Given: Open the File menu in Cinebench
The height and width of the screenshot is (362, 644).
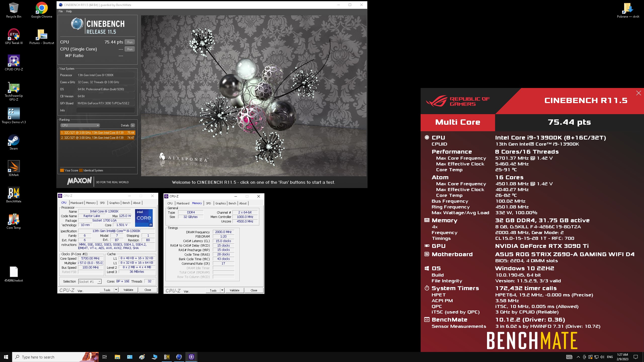Looking at the screenshot, I should pos(61,11).
